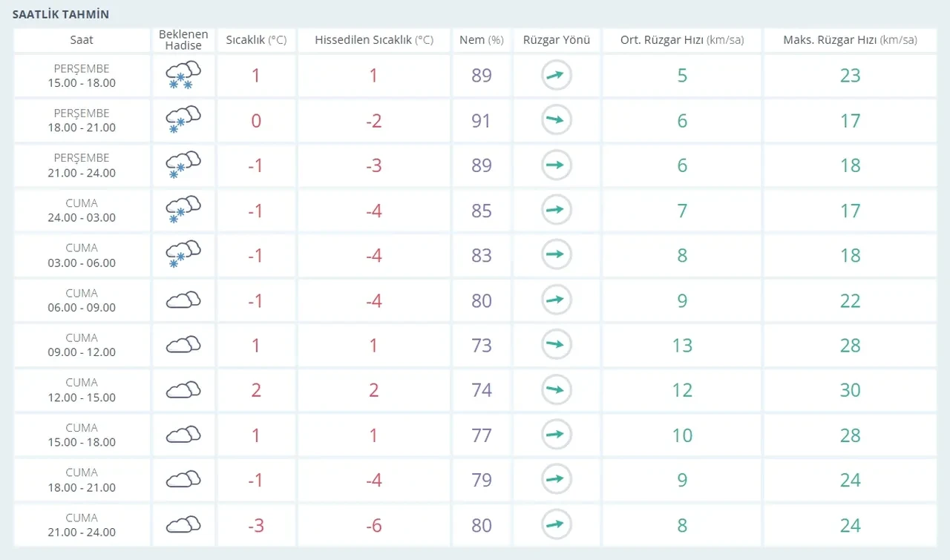Screen dimensions: 950x560
Task: Click the Cuma 21.00 - 24.00 time cell
Action: pos(82,525)
